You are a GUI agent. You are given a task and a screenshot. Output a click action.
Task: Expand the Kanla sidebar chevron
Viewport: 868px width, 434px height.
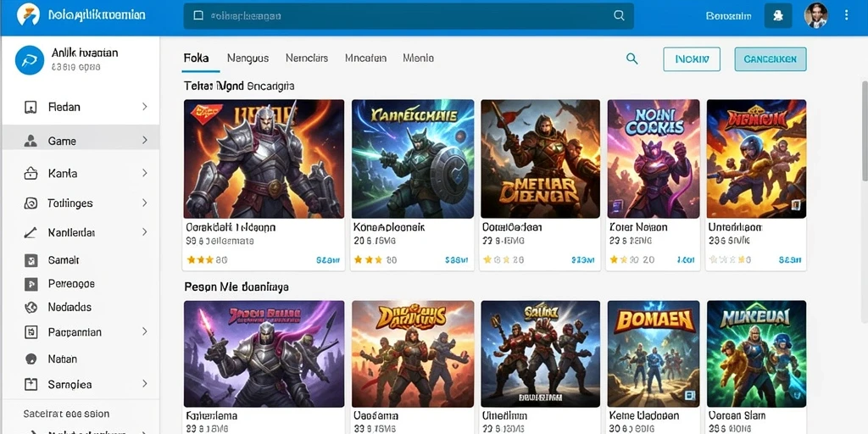coord(144,173)
